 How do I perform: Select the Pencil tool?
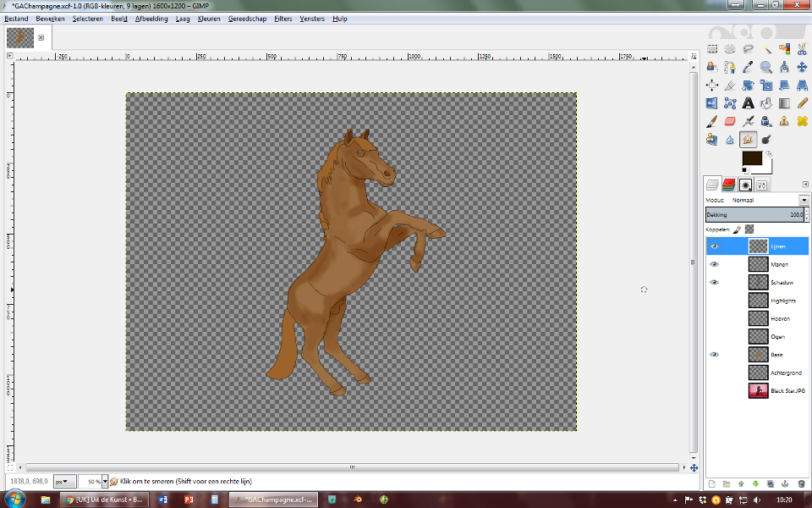(x=803, y=103)
